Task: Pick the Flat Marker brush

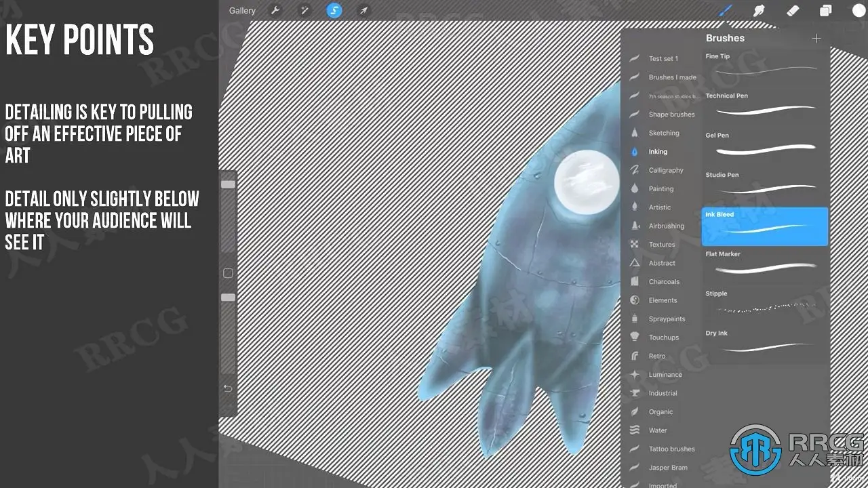Action: 765,266
